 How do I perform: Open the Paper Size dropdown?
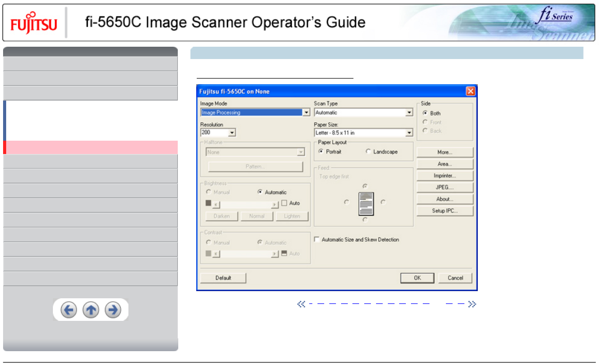coord(409,133)
